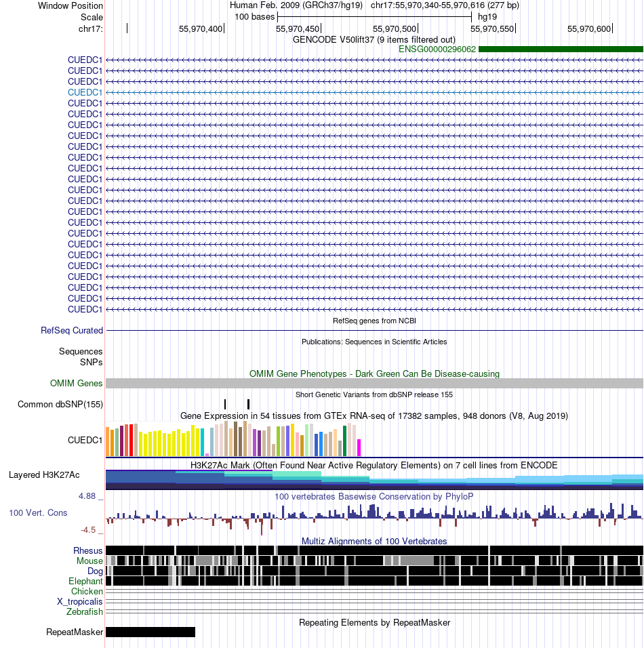Click the Rhesus alignment row label

coord(87,551)
